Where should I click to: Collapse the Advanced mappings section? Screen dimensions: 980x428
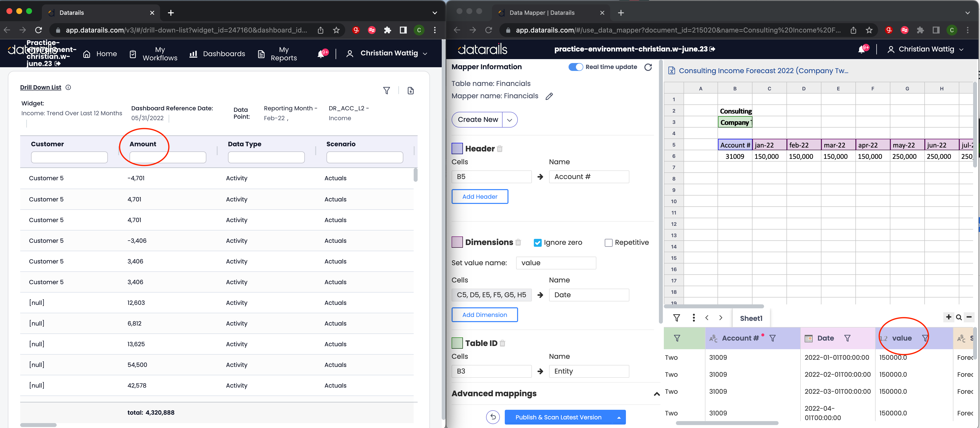click(x=657, y=394)
